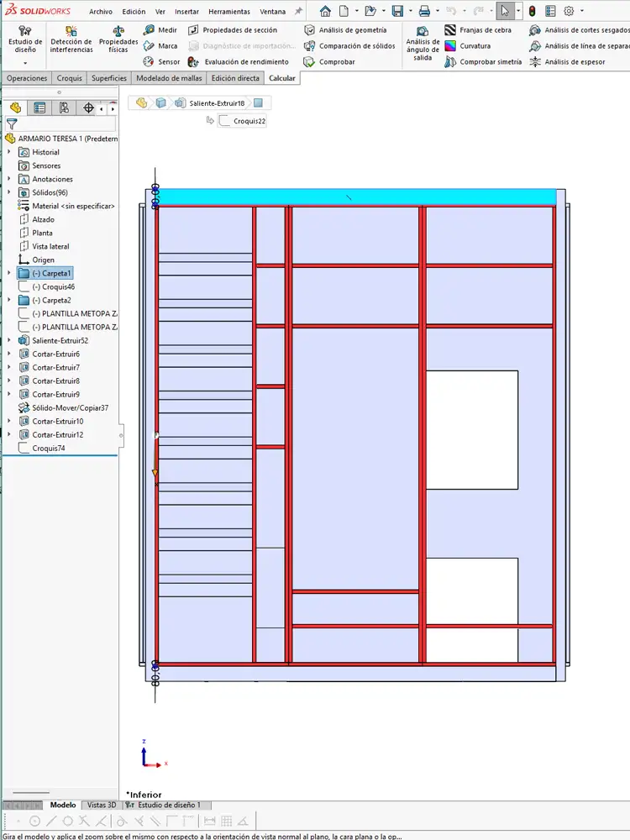Click the Save icon
630x840 pixels.
click(397, 11)
